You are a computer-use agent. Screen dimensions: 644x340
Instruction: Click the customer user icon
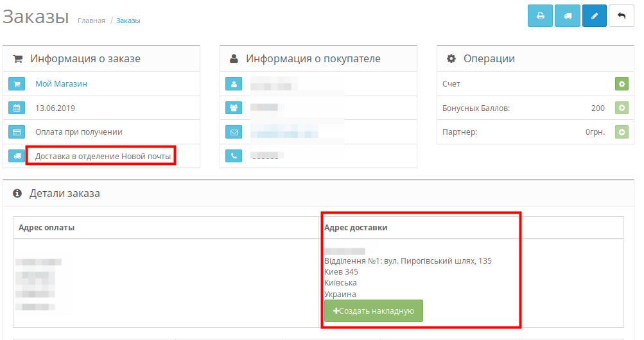234,84
